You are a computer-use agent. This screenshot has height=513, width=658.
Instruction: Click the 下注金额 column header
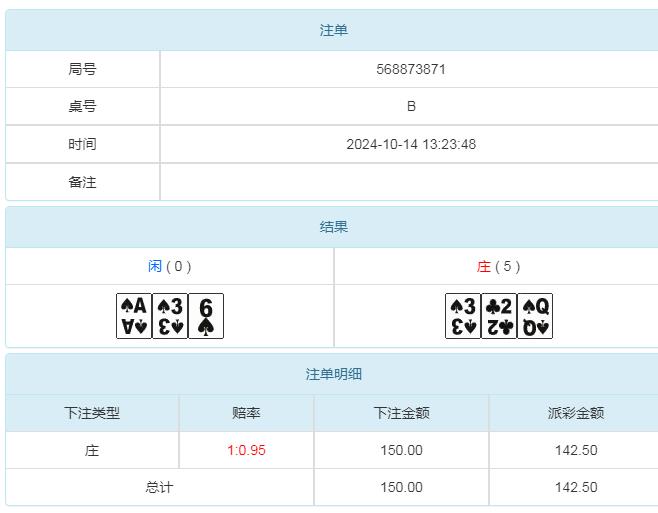click(x=401, y=412)
